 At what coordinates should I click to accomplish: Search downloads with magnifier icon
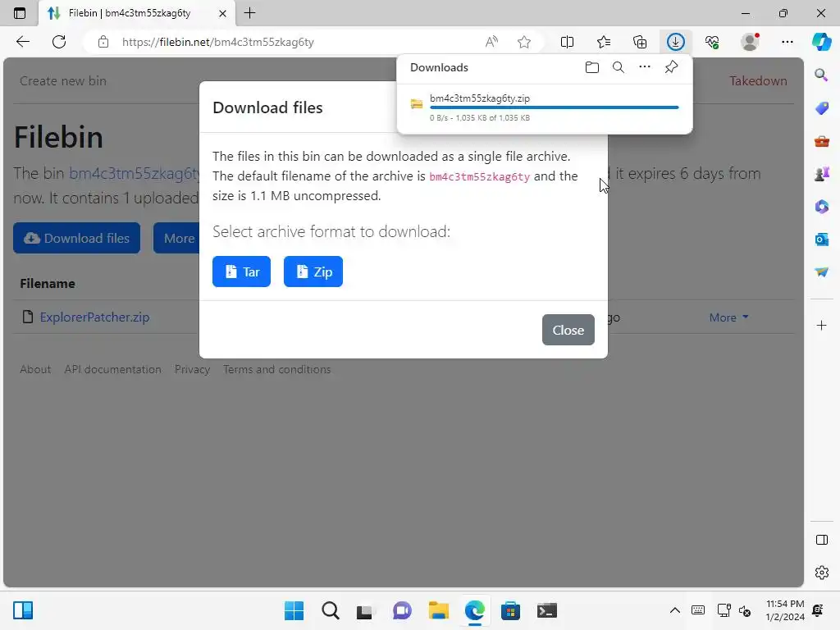[619, 67]
